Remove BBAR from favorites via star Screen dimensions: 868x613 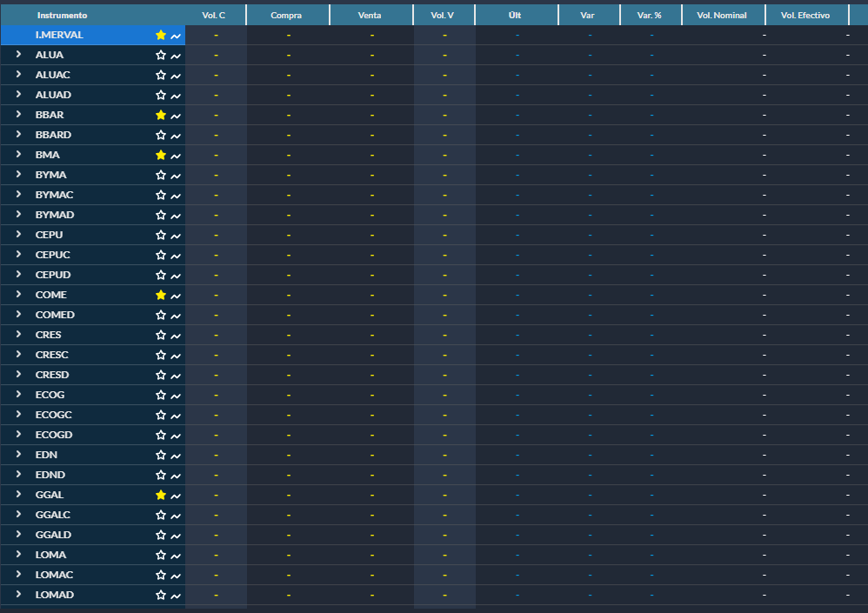pos(161,115)
